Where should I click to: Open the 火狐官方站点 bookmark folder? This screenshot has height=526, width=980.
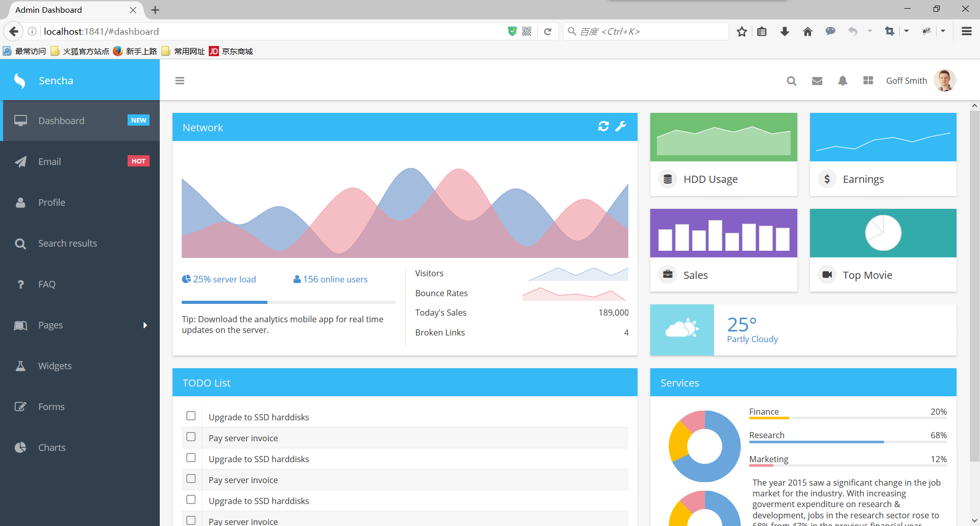click(x=80, y=51)
